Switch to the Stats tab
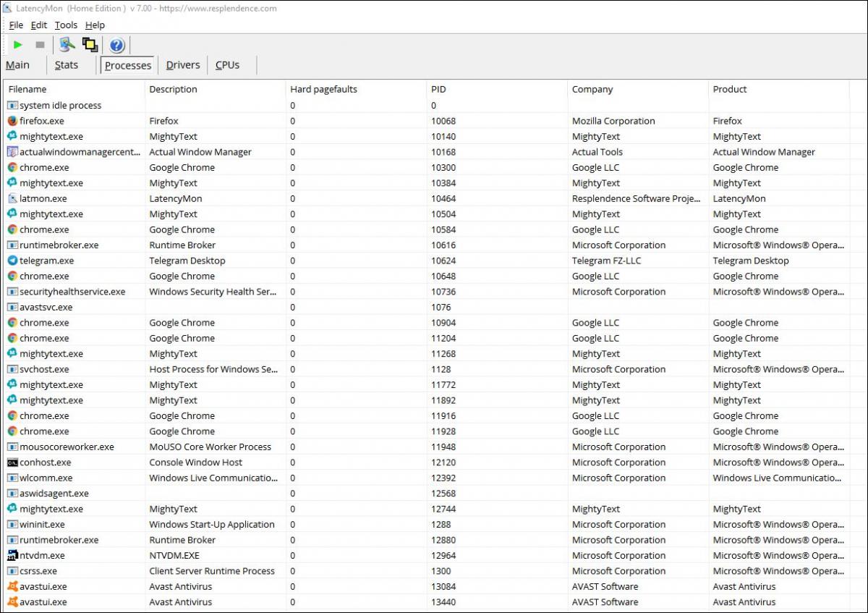The width and height of the screenshot is (868, 613). click(x=66, y=65)
